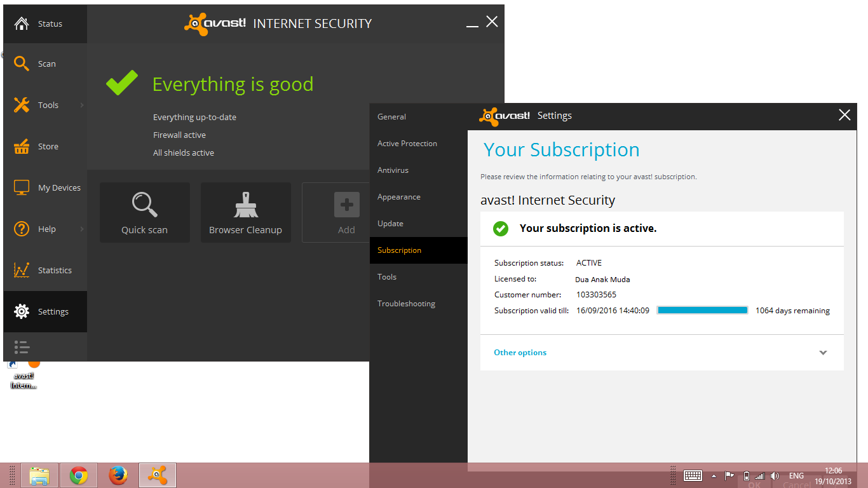Open File Explorer from taskbar

[x=39, y=475]
